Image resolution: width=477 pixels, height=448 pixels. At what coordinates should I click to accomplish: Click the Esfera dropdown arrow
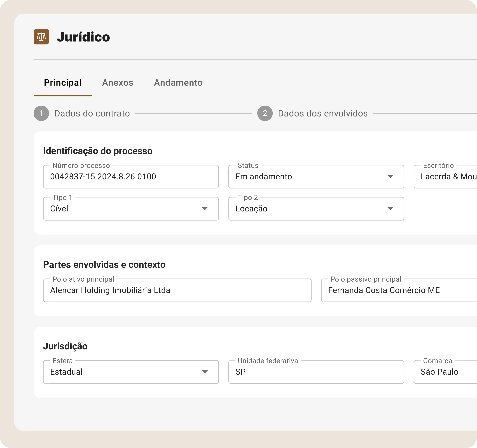(205, 372)
